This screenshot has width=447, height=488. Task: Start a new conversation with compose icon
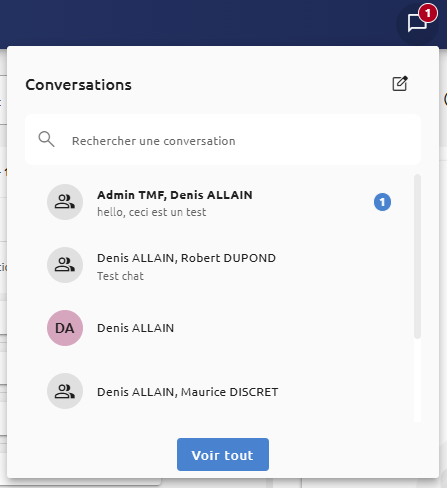pyautogui.click(x=400, y=84)
